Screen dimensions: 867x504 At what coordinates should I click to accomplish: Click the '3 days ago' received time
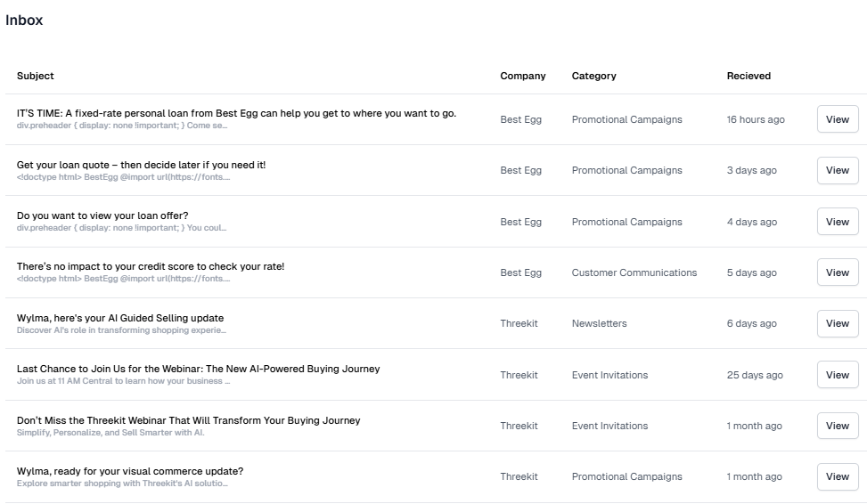[x=751, y=170]
